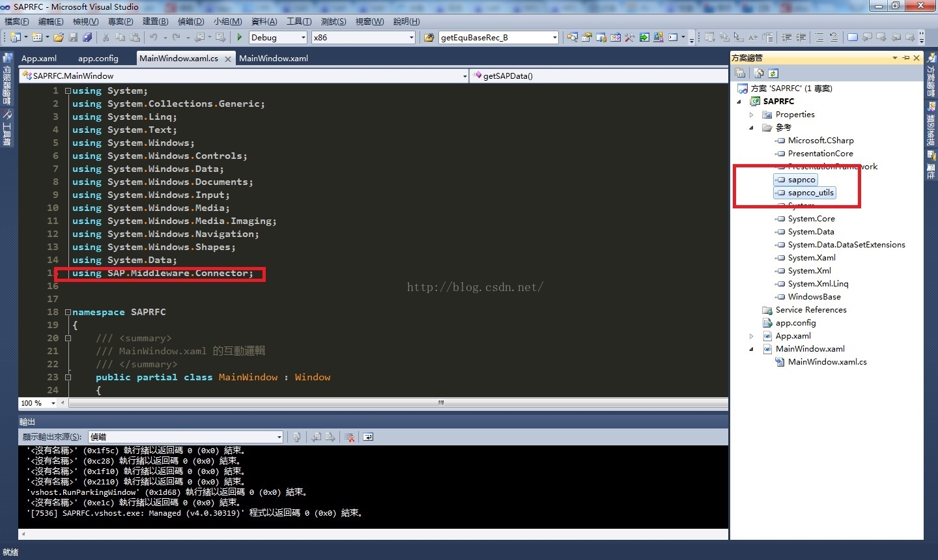Open the 建置(B) menu
938x560 pixels.
click(x=156, y=21)
